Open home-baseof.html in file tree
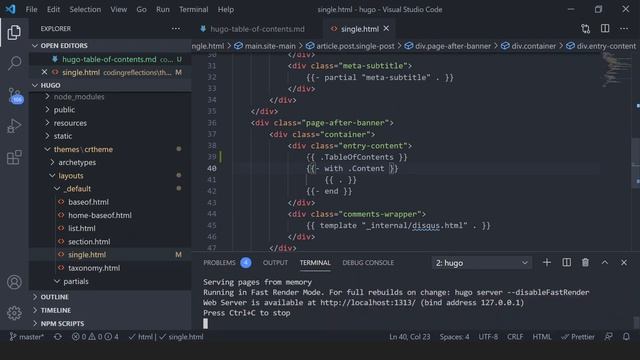Viewport: 640px width, 360px height. [100, 215]
